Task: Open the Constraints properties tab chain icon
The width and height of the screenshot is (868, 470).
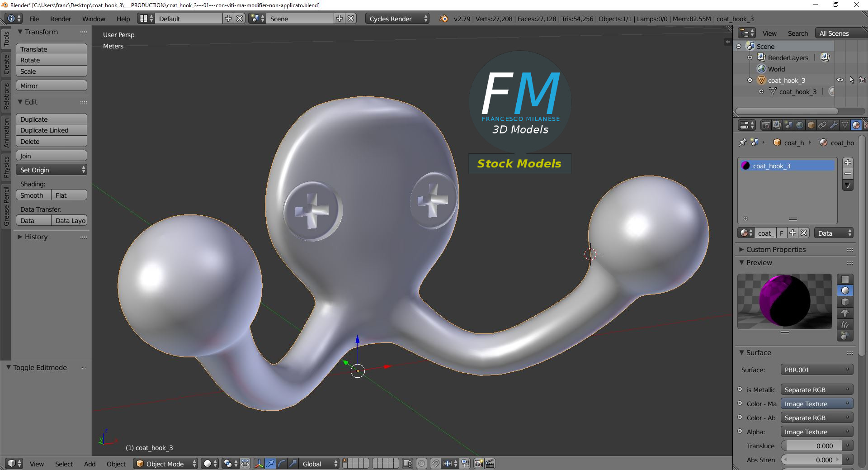Action: 822,125
